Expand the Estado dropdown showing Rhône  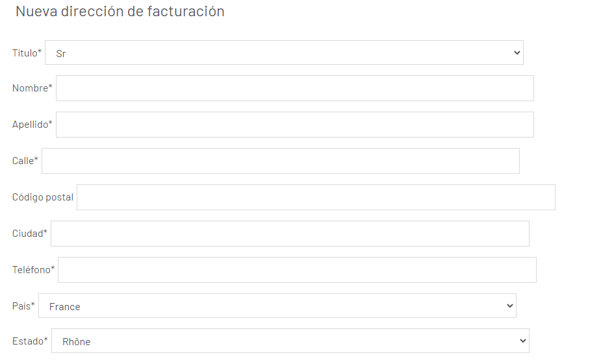coord(290,341)
